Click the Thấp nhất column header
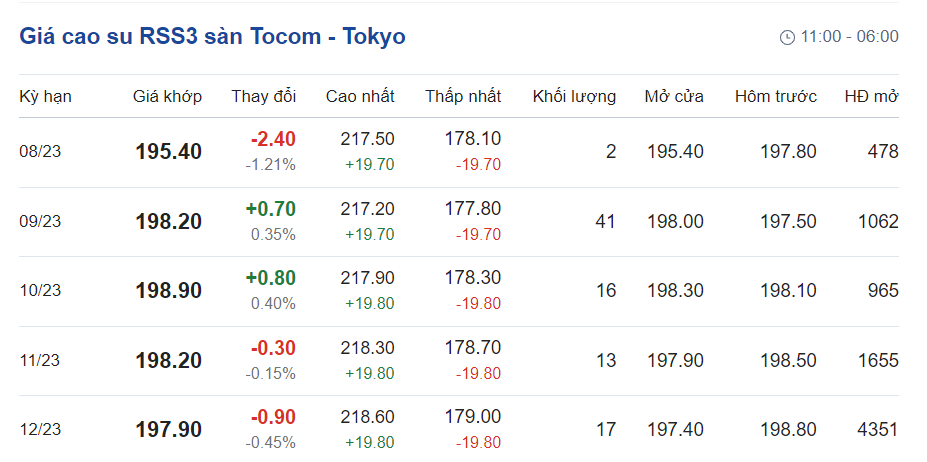 tap(463, 97)
